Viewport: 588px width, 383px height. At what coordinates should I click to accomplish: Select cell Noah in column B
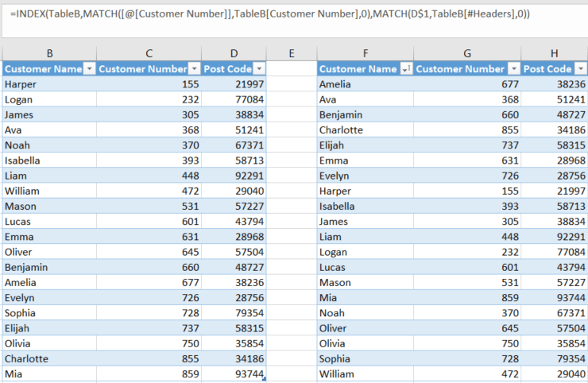click(x=49, y=145)
